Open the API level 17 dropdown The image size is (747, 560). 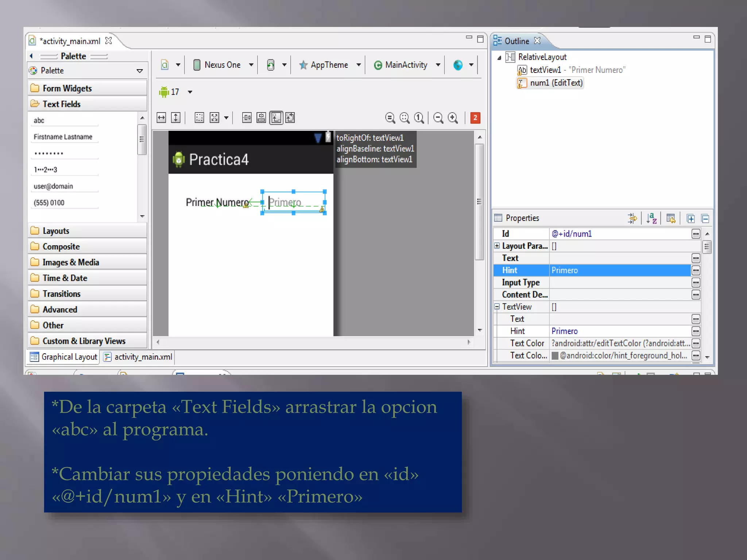[190, 92]
